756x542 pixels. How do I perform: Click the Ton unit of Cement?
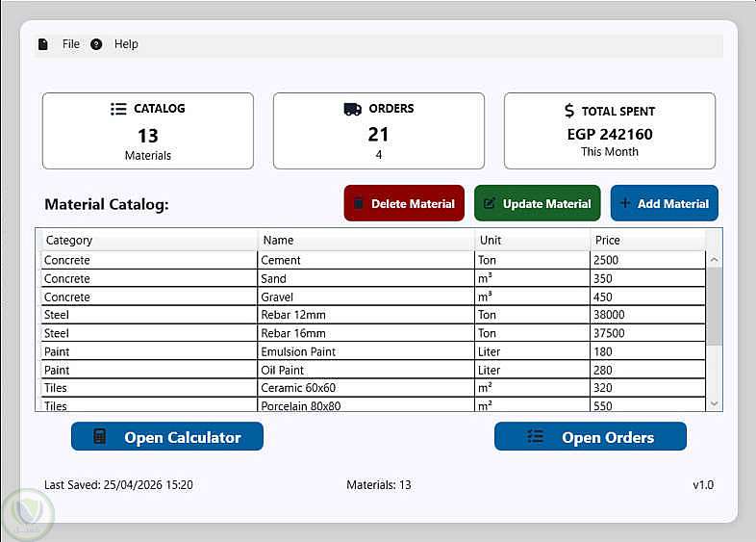tap(532, 260)
